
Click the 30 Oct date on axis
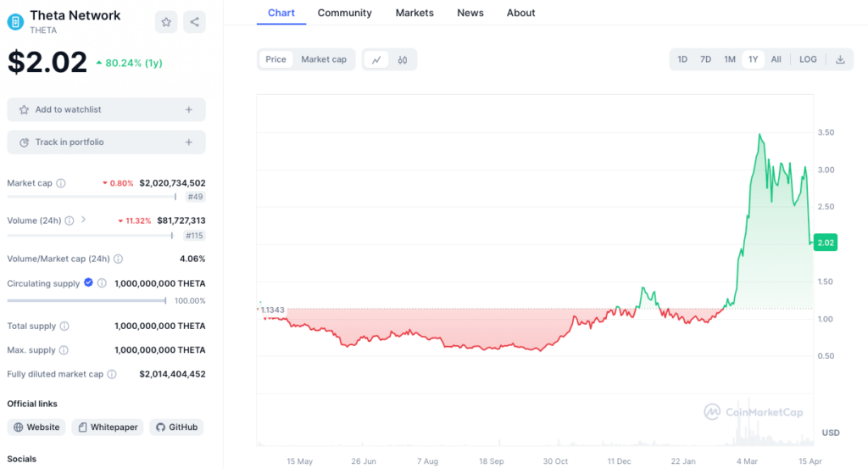click(555, 461)
